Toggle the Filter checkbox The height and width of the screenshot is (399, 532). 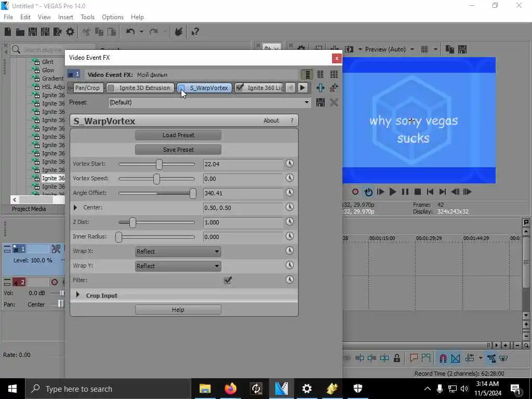click(228, 280)
